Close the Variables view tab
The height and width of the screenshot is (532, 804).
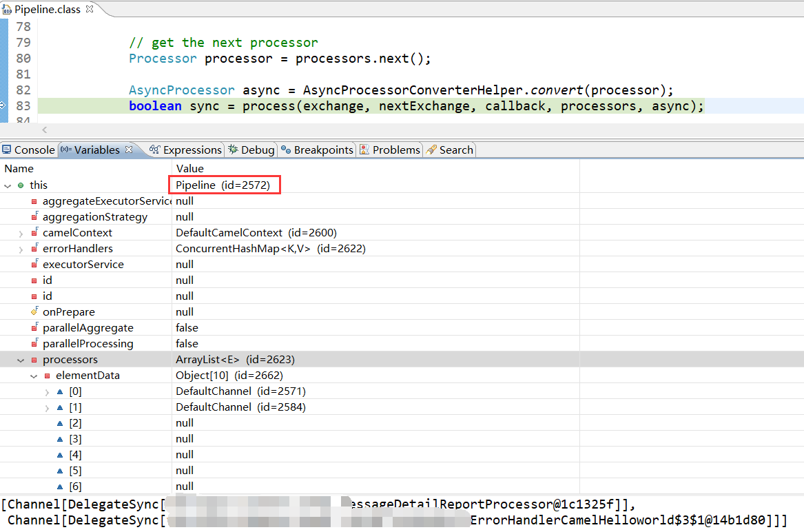point(130,150)
